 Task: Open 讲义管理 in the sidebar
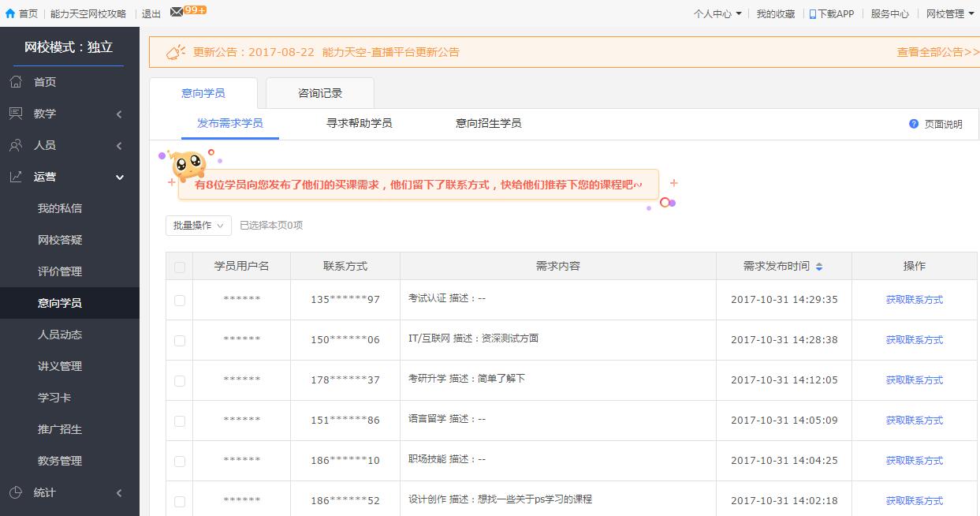60,366
